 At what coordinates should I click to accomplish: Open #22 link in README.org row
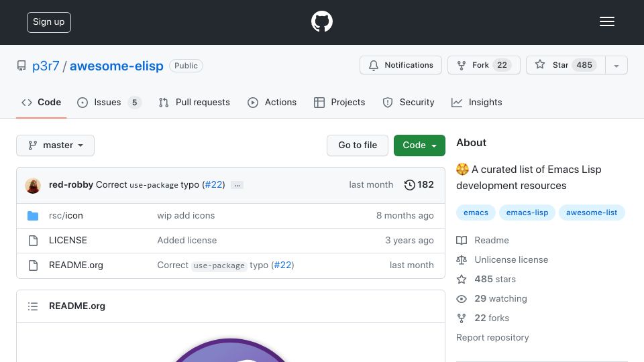[x=282, y=265]
